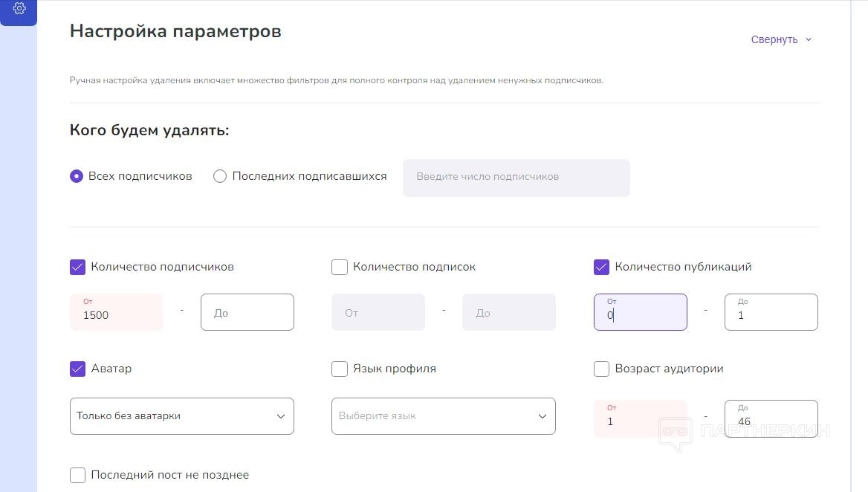
Task: Click the subscribers count От field with 1500
Action: click(117, 313)
